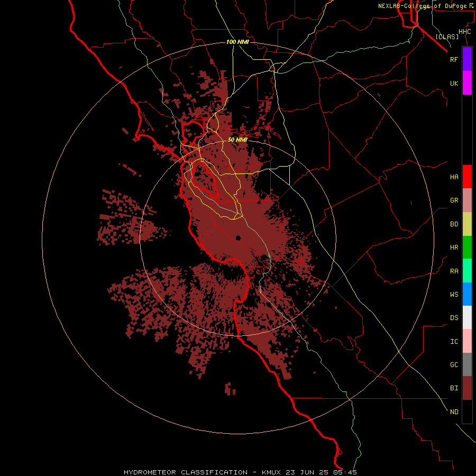Select the light pink IC legend swatch

467,341
